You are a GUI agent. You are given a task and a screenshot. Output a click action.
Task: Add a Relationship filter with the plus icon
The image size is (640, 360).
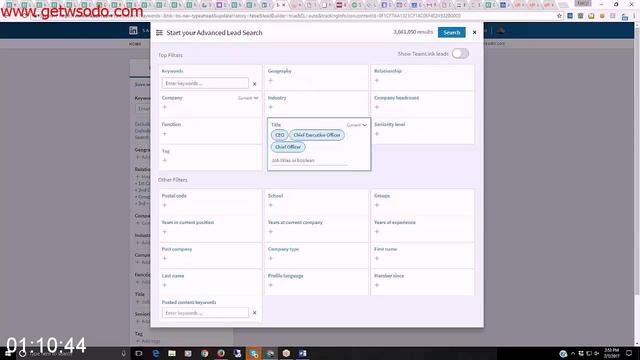tap(377, 80)
